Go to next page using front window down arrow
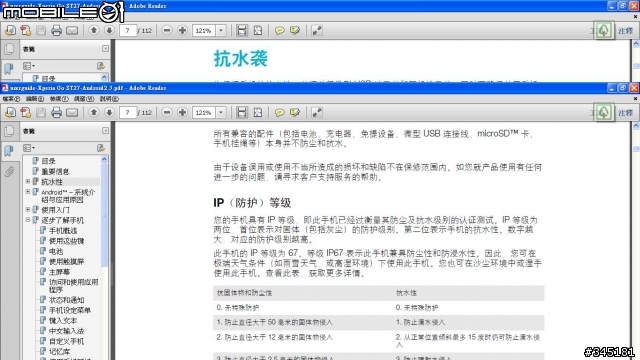Screen dimensions: 640x360 [x=109, y=112]
